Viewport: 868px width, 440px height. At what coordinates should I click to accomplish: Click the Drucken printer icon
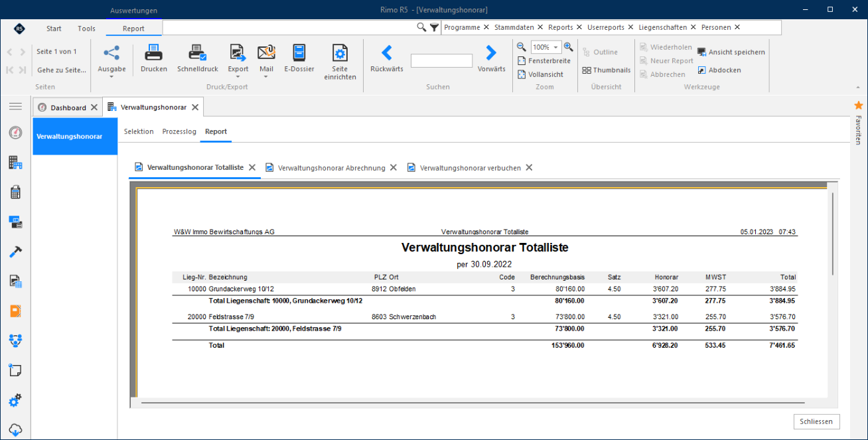[x=154, y=52]
